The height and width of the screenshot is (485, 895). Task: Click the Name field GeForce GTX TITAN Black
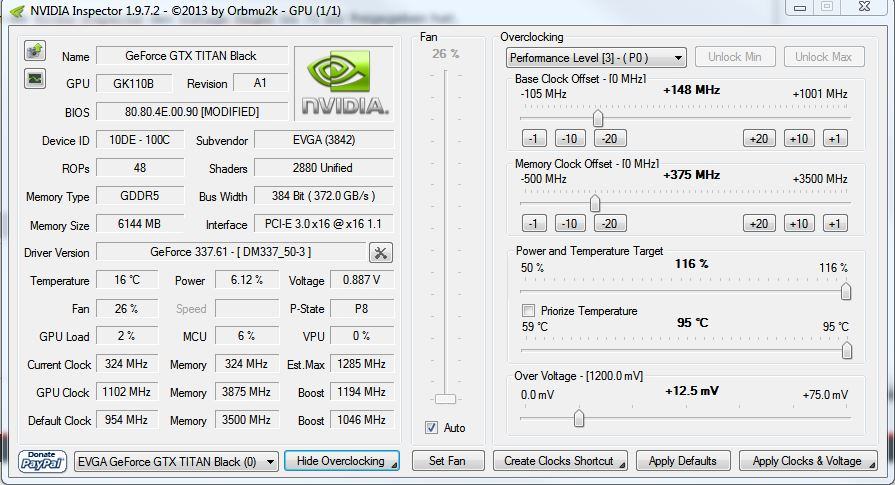192,56
